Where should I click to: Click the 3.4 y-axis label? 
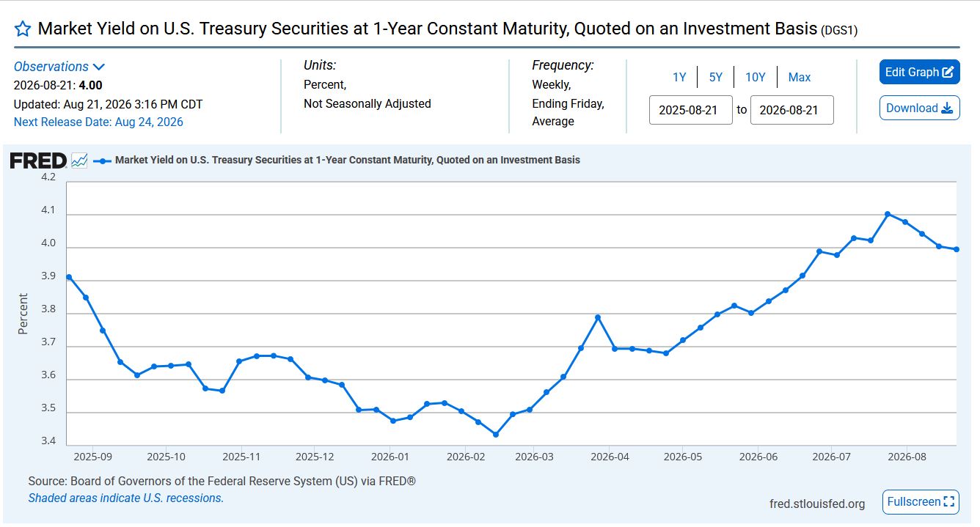[x=48, y=441]
